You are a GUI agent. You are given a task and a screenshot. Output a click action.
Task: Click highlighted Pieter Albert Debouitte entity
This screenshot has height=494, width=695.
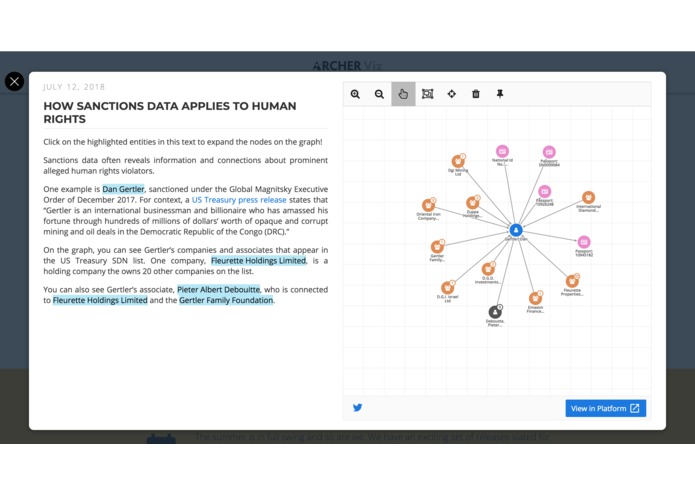tap(219, 289)
